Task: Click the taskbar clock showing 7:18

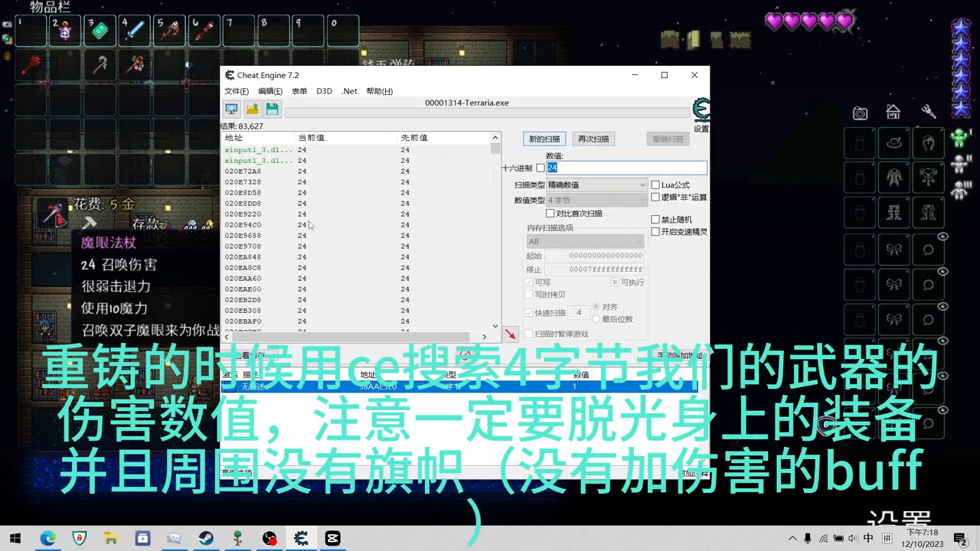Action: pyautogui.click(x=923, y=538)
